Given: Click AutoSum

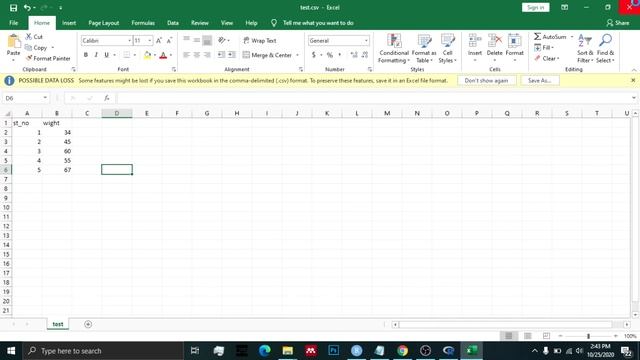Looking at the screenshot, I should pos(550,37).
